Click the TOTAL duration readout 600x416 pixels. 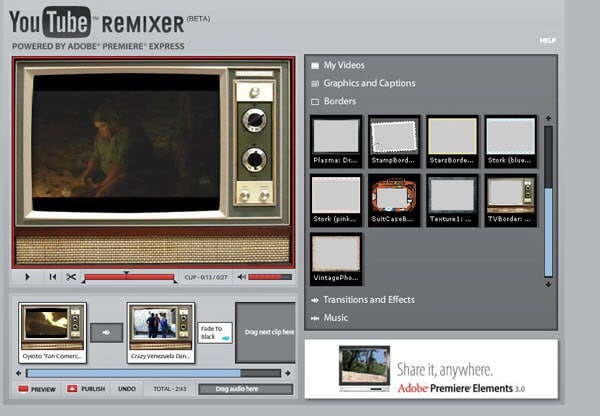pos(170,389)
